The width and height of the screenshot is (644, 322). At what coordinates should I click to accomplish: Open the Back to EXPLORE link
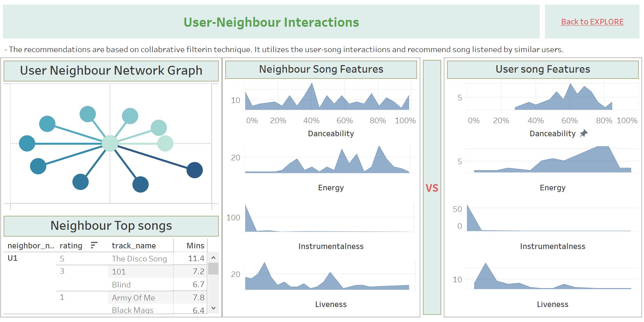point(592,22)
